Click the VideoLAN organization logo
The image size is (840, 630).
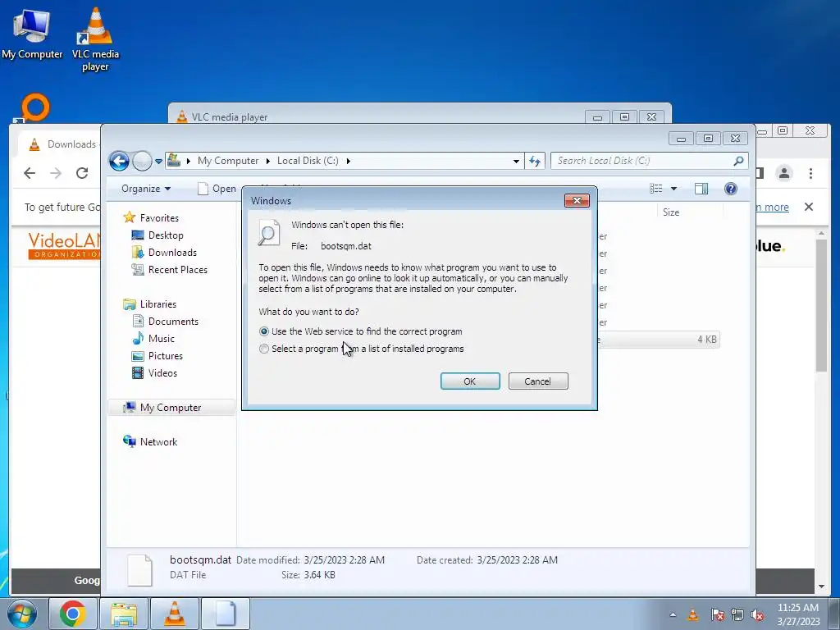click(63, 246)
